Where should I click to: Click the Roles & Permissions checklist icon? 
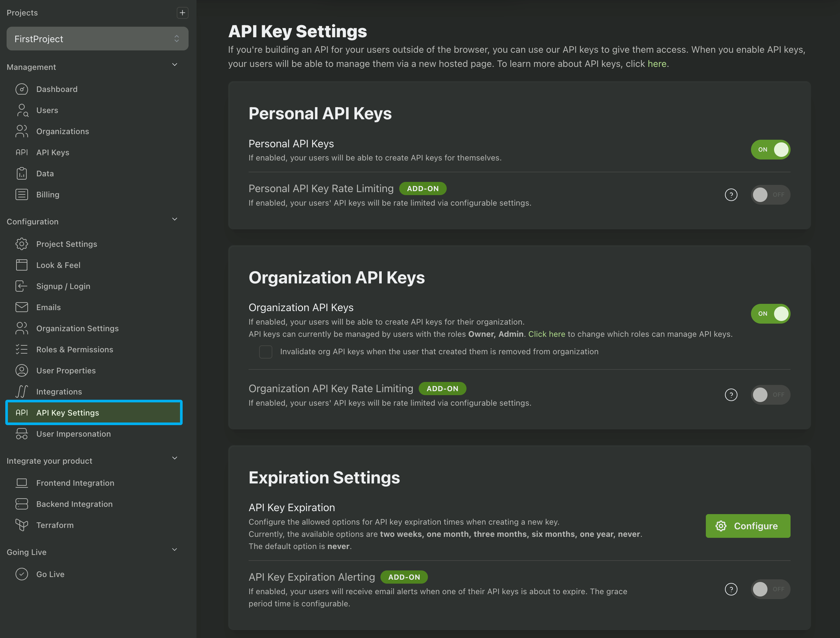pyautogui.click(x=22, y=349)
